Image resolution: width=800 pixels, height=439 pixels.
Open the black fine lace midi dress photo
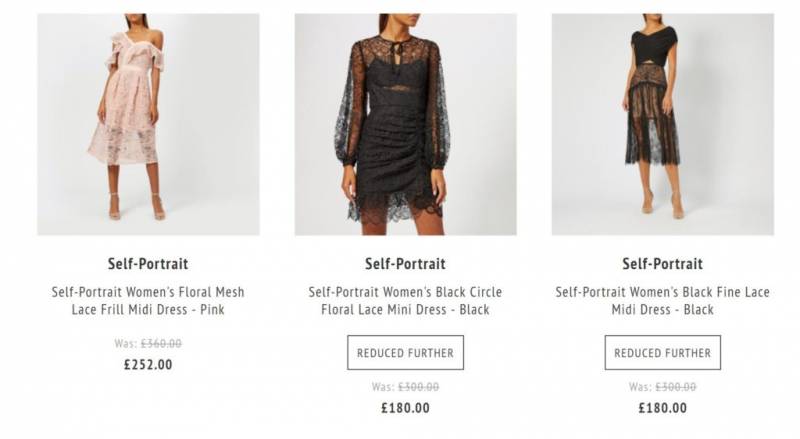pos(662,124)
